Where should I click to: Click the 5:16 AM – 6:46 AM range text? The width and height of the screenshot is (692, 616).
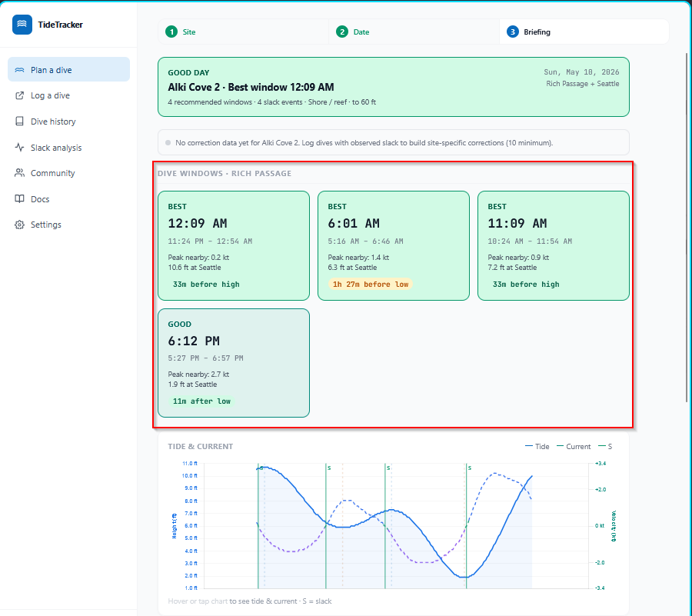pos(365,241)
